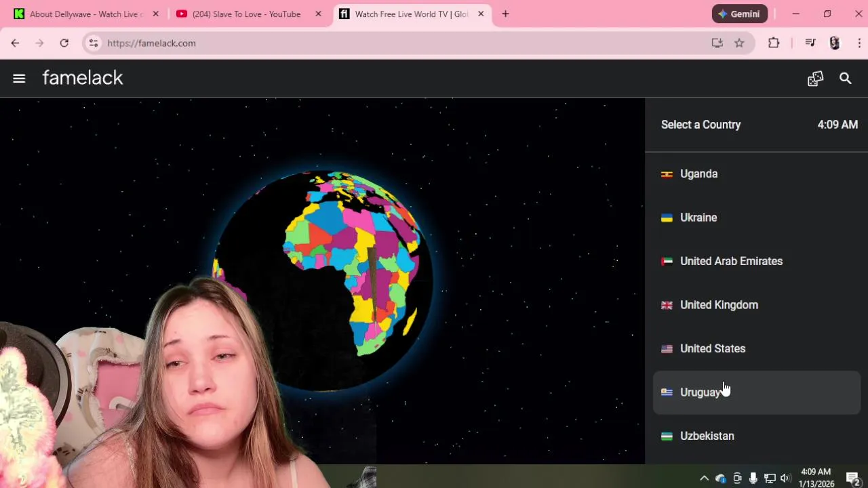
Task: Select Ukraine from the country list
Action: 756,218
